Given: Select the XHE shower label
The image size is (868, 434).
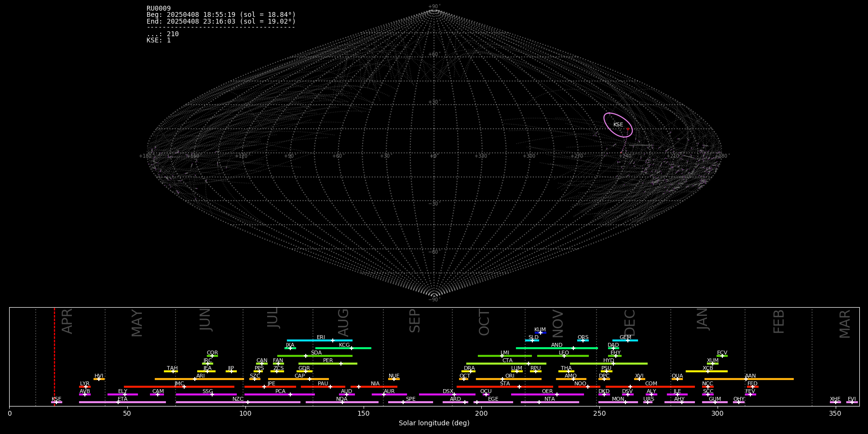Looking at the screenshot, I should pyautogui.click(x=835, y=399).
